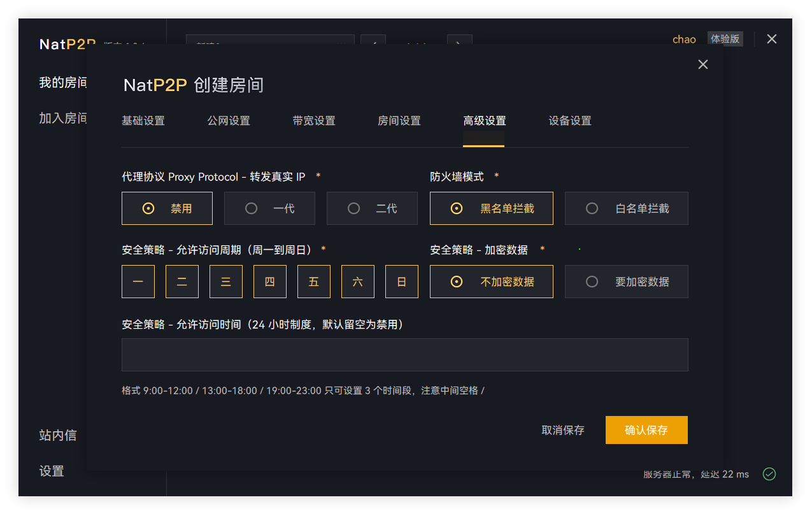Image resolution: width=812 pixels, height=516 pixels.
Task: Toggle Friday (五) access day
Action: [314, 282]
